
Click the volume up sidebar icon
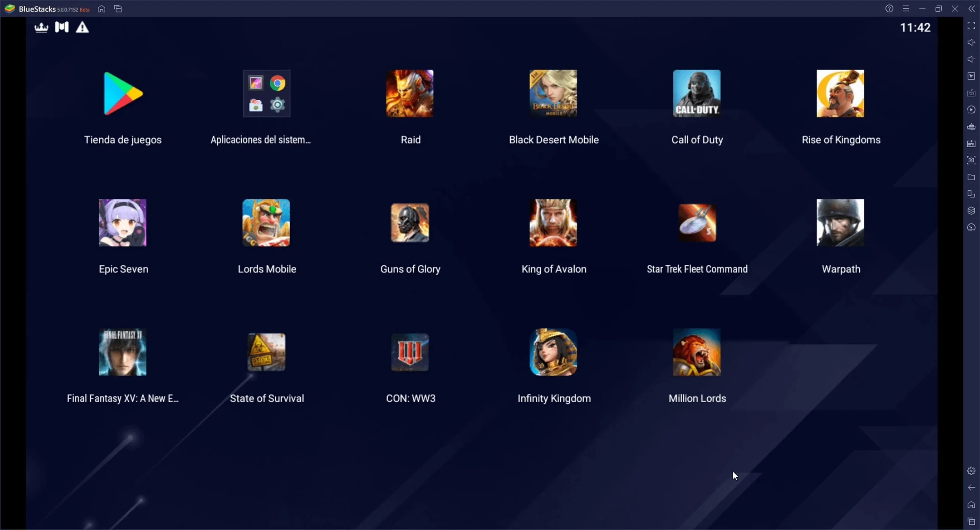[x=971, y=42]
